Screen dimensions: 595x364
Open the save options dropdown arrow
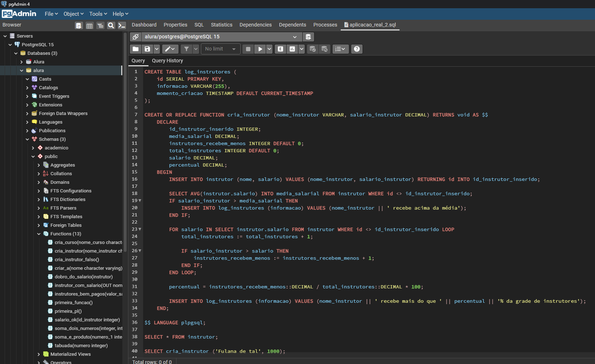156,49
